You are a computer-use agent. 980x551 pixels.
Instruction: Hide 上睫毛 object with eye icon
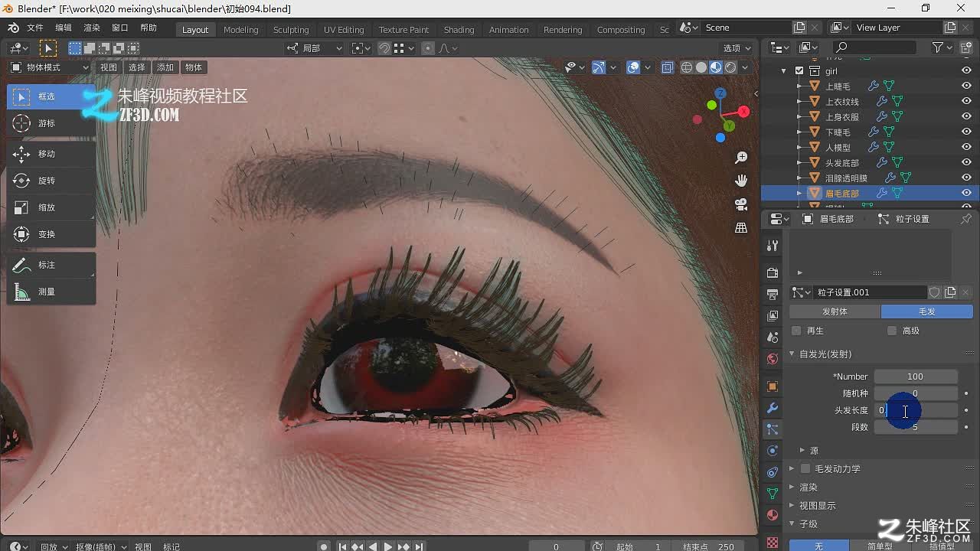pyautogui.click(x=966, y=86)
